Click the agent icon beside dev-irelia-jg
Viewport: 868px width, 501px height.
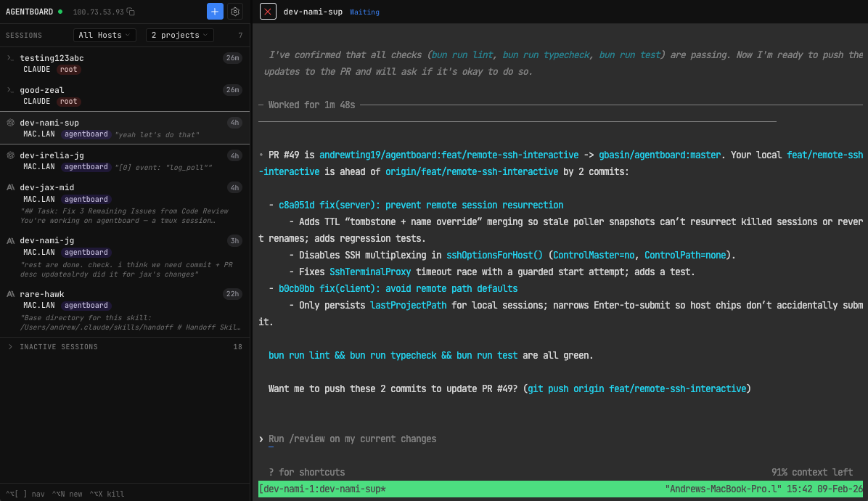click(x=9, y=155)
